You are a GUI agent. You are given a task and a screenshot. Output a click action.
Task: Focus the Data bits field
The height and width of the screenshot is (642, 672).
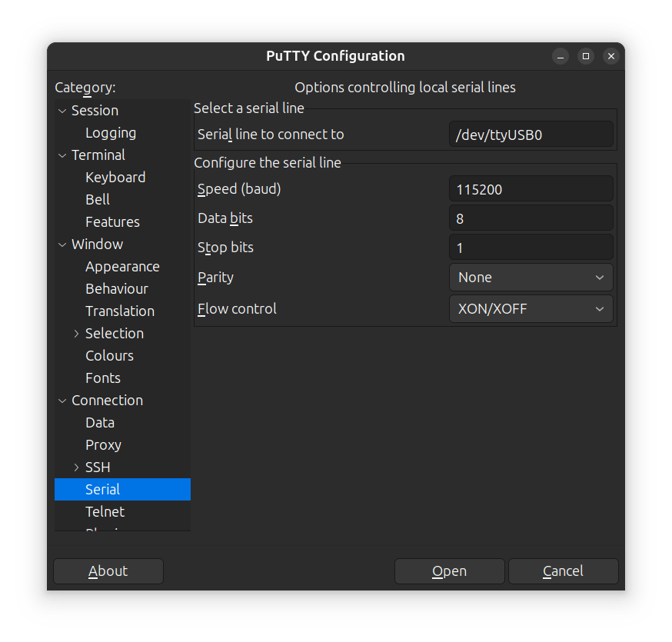[531, 218]
